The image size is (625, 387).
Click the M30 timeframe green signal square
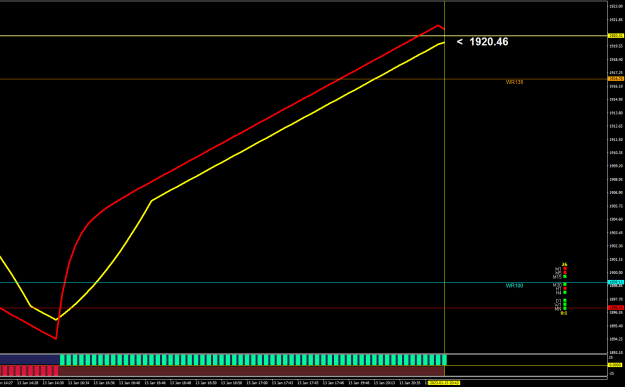[565, 284]
